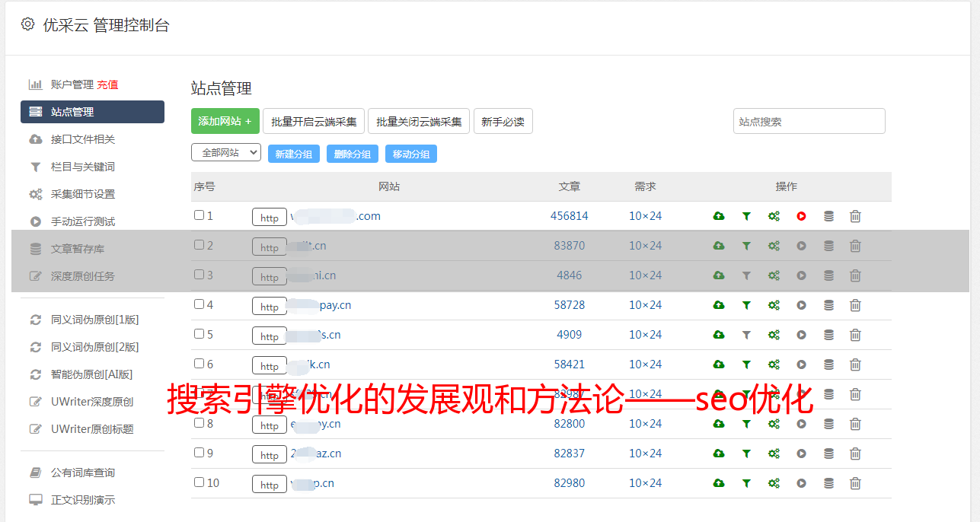Image resolution: width=980 pixels, height=522 pixels.
Task: Click 批量开启云端采集 button
Action: 314,121
